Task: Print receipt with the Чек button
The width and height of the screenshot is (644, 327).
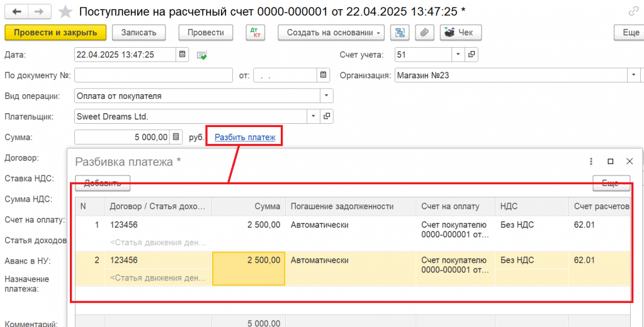Action: tap(460, 33)
